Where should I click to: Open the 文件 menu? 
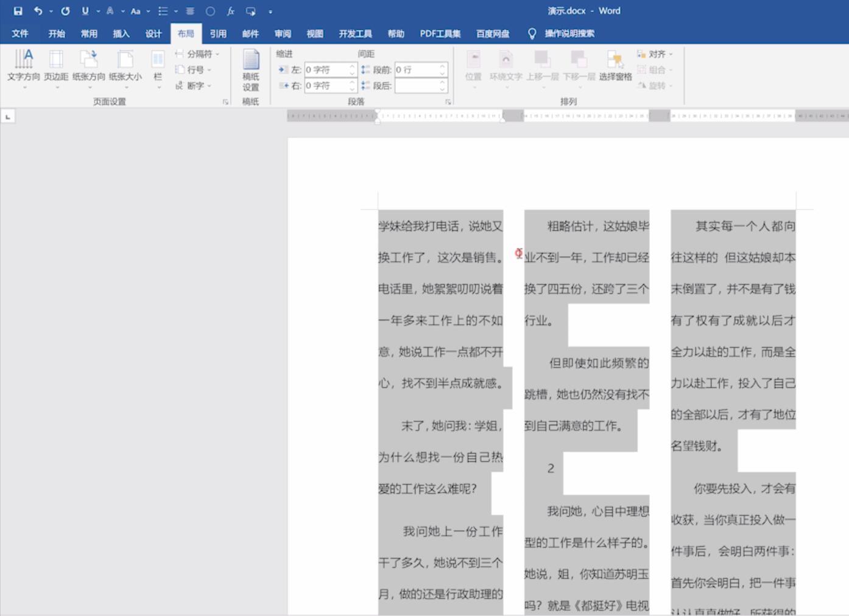pos(20,33)
